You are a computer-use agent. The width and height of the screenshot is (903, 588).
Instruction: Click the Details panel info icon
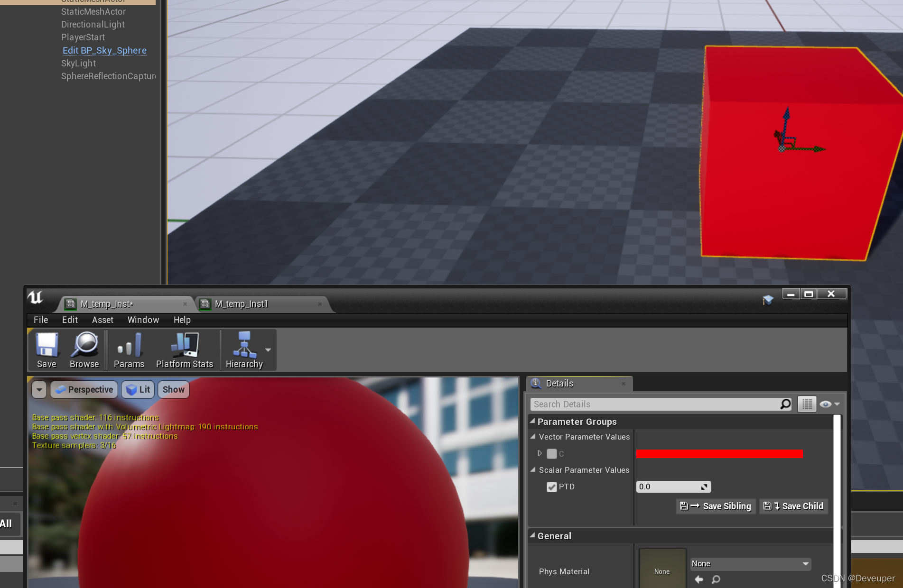tap(536, 383)
